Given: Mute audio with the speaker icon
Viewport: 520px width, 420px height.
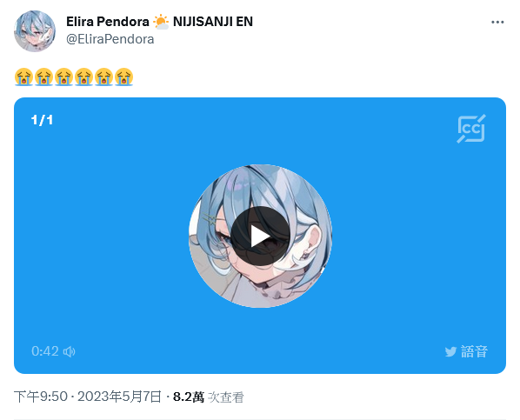Looking at the screenshot, I should click(x=70, y=351).
